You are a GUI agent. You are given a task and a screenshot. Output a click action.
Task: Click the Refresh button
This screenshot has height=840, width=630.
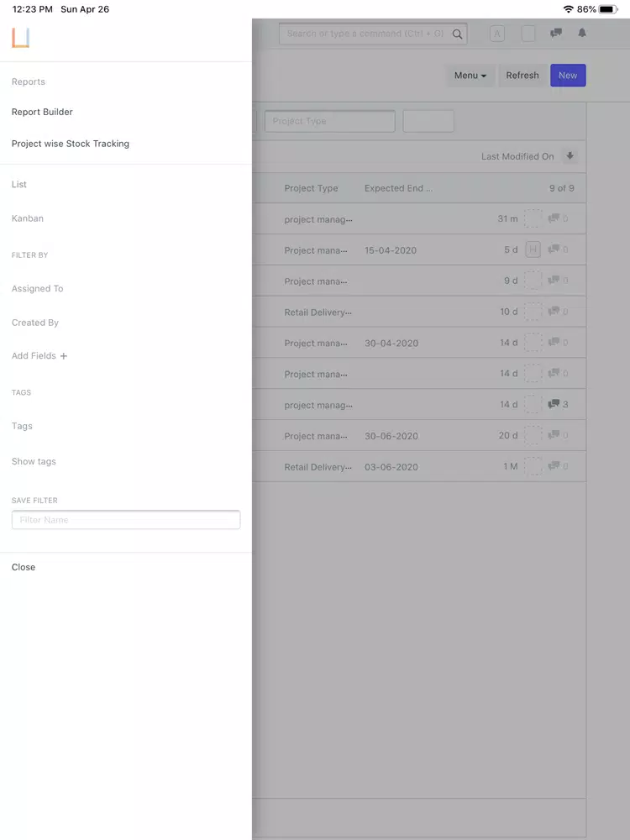pyautogui.click(x=522, y=76)
